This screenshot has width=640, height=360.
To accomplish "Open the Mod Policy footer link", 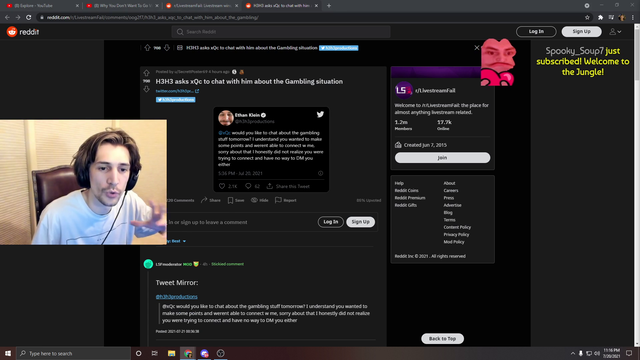I will pyautogui.click(x=454, y=242).
